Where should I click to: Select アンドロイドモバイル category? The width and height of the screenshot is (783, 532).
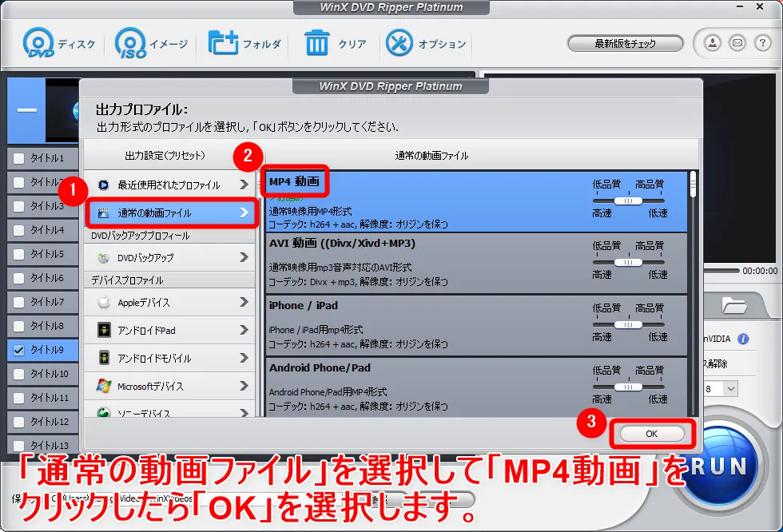(x=169, y=359)
